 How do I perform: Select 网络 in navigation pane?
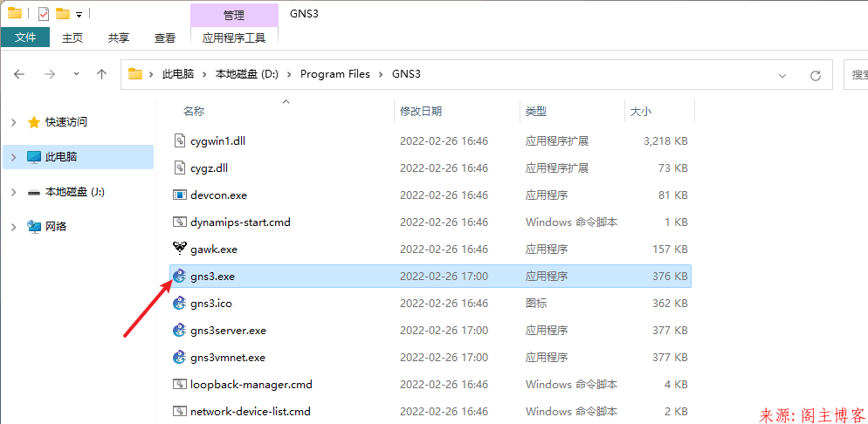pyautogui.click(x=56, y=226)
